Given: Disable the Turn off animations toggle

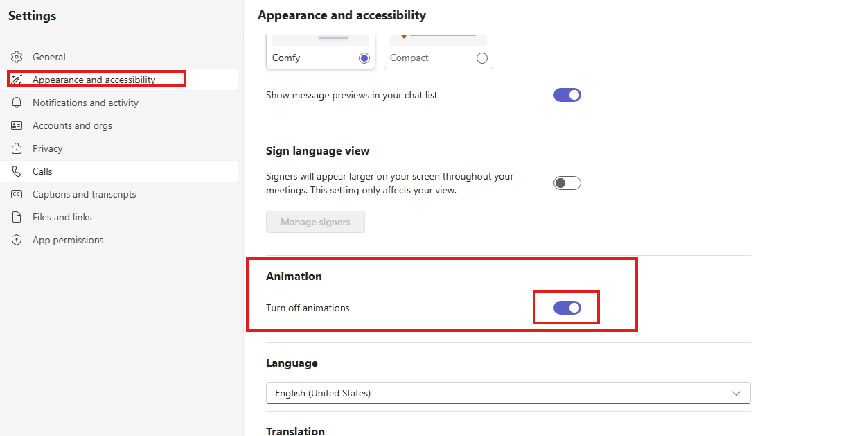Looking at the screenshot, I should (x=567, y=308).
